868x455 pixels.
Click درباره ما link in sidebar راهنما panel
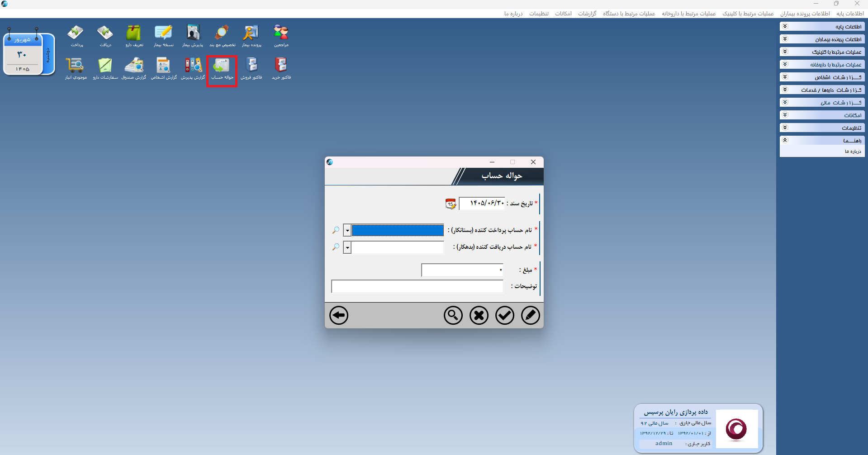853,152
